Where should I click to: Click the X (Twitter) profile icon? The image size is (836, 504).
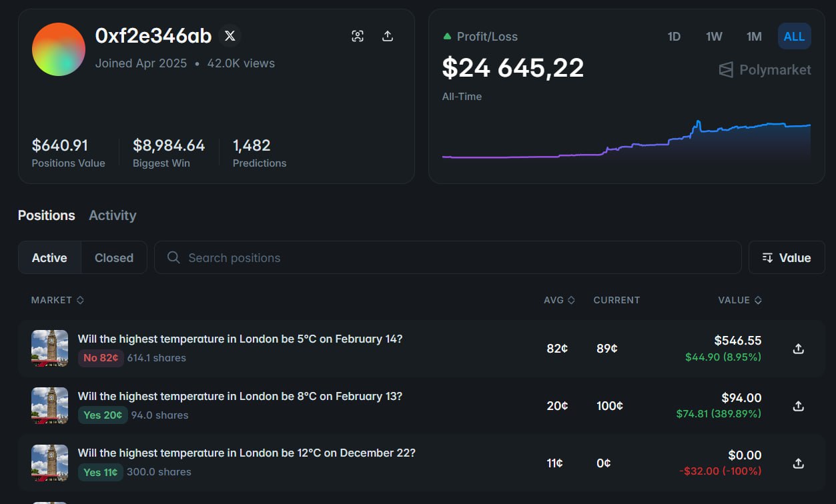point(230,36)
